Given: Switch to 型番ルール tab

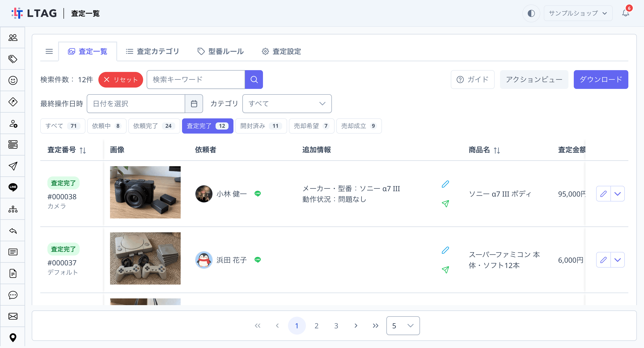Looking at the screenshot, I should (x=220, y=51).
